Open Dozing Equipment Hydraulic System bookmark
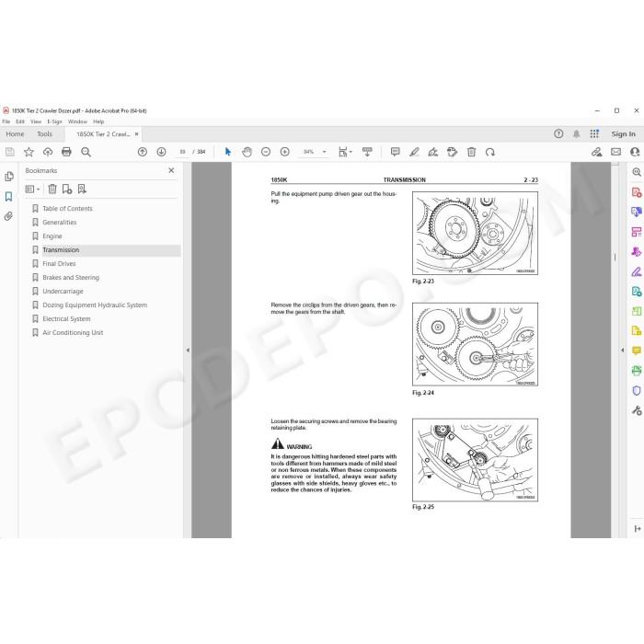 click(x=95, y=305)
